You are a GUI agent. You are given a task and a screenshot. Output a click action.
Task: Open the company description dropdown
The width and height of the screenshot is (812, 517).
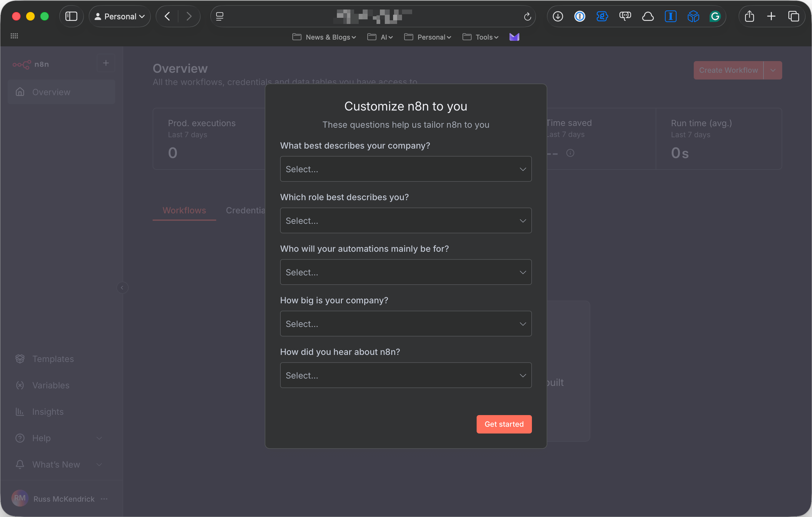pyautogui.click(x=406, y=169)
